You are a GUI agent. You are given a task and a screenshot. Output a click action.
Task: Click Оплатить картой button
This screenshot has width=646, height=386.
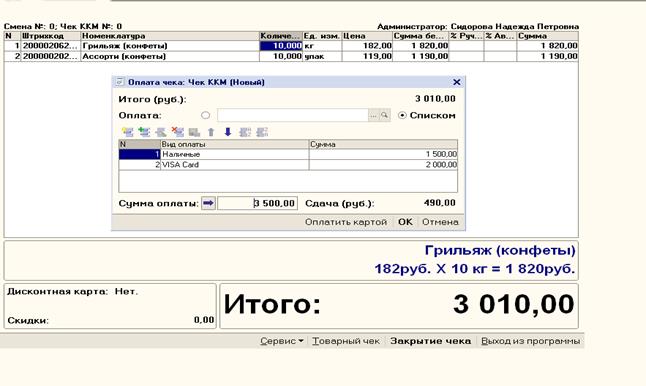point(346,222)
